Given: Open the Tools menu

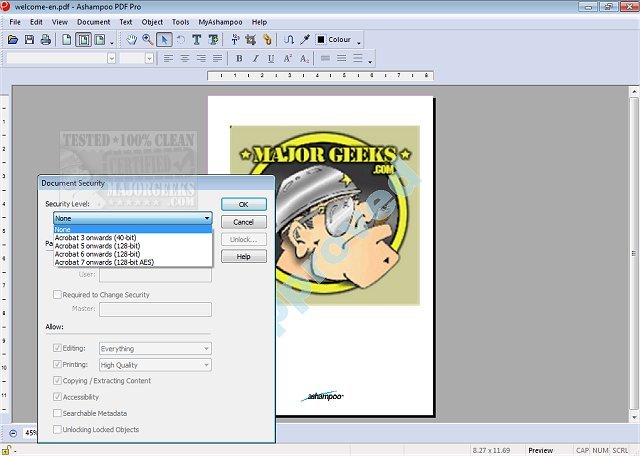Looking at the screenshot, I should tap(180, 22).
